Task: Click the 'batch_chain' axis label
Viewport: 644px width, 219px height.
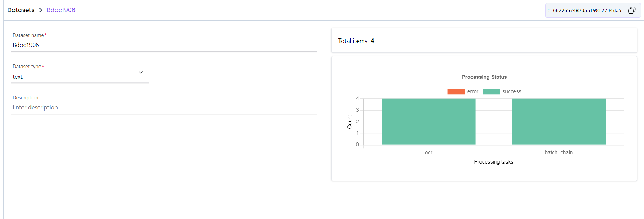Action: pos(558,152)
